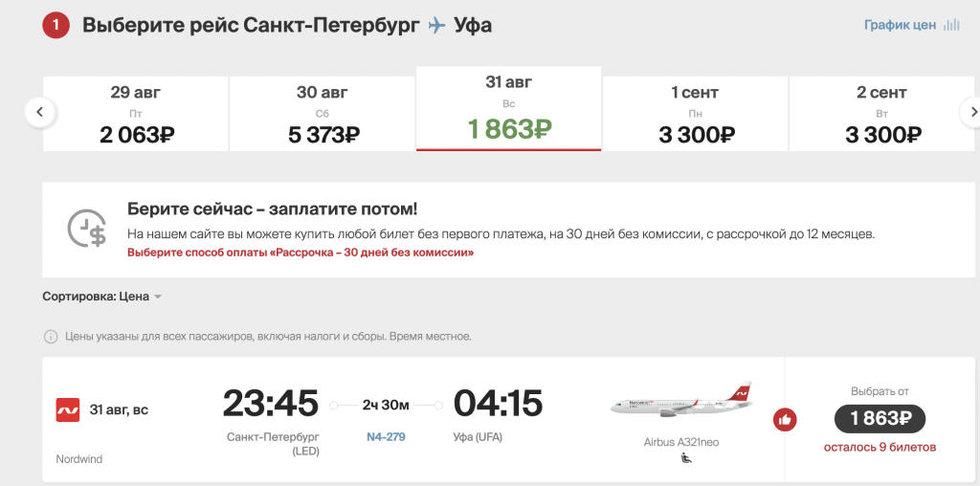Click the red thumbs-up recommendation icon

[x=785, y=419]
